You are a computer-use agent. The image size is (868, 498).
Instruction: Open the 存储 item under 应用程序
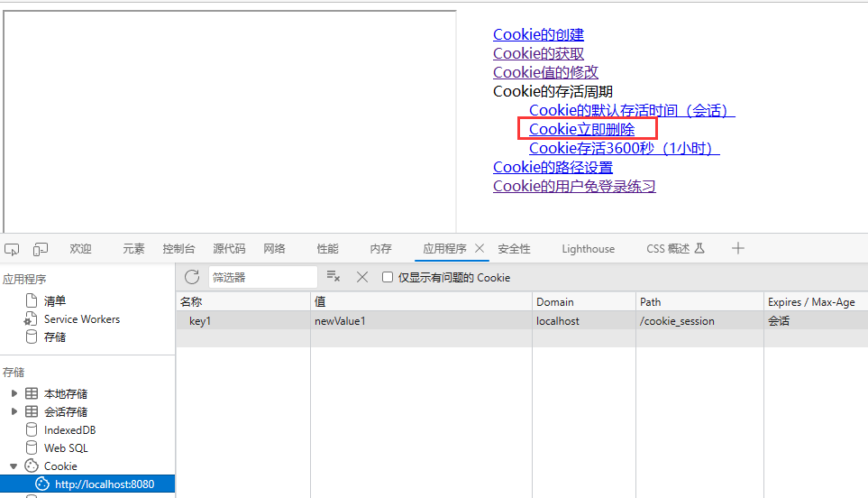point(55,337)
